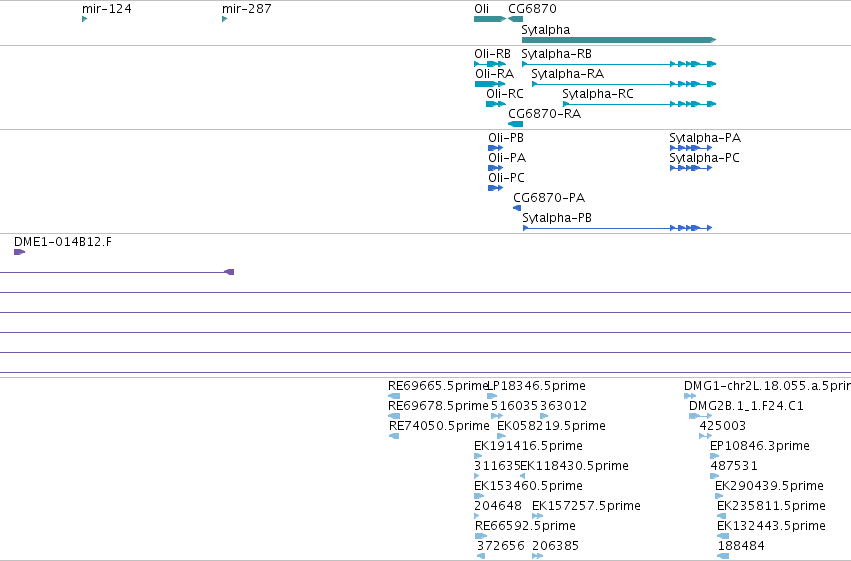Click the 425003 EST label
Viewport: 851px width, 561px height.
tap(722, 426)
